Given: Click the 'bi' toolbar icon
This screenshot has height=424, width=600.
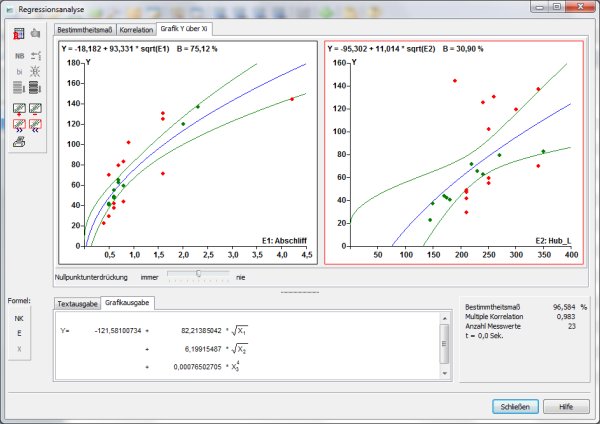Looking at the screenshot, I should click(x=20, y=72).
